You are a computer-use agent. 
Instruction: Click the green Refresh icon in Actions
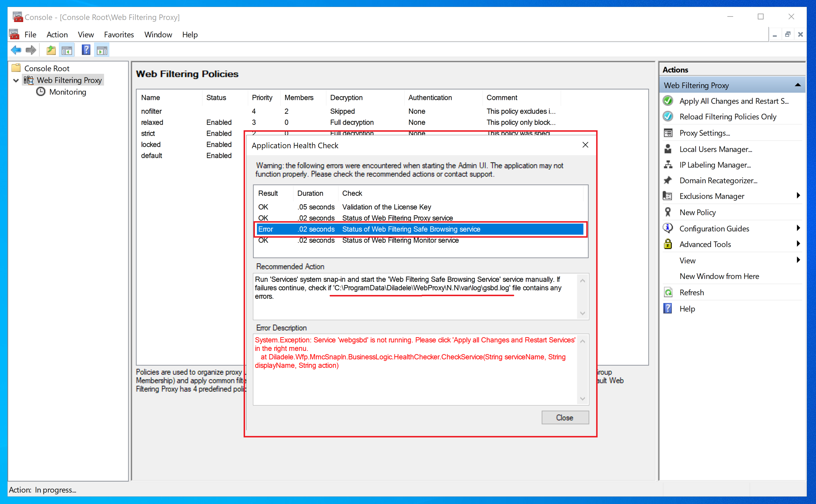pyautogui.click(x=668, y=292)
